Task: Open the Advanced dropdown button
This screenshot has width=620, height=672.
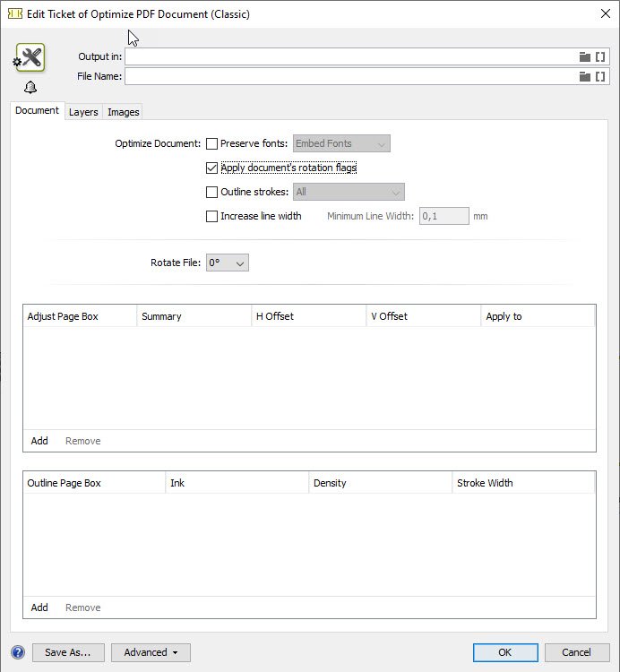Action: coord(151,652)
